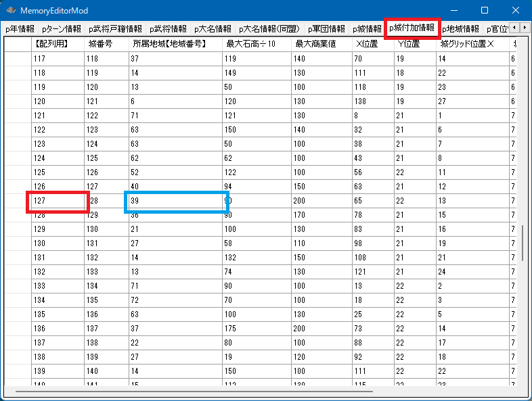Select the p城情報 tab

[368, 29]
